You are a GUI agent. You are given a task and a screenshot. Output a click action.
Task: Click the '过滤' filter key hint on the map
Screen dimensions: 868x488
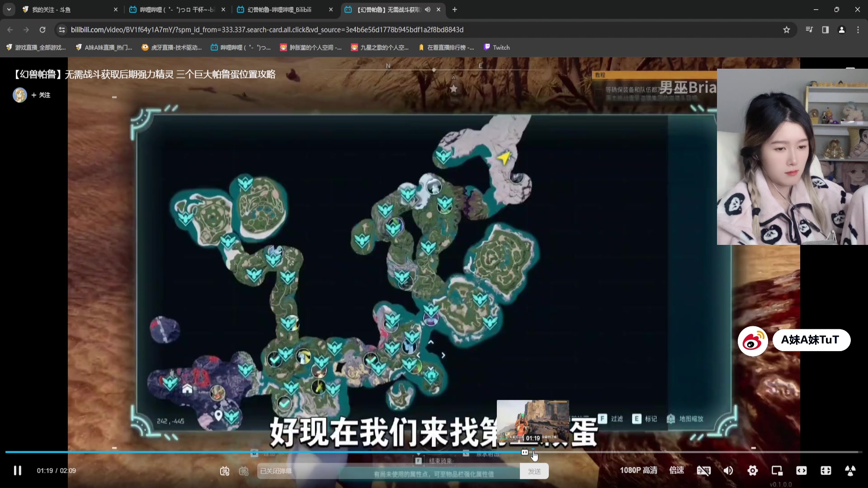(611, 419)
